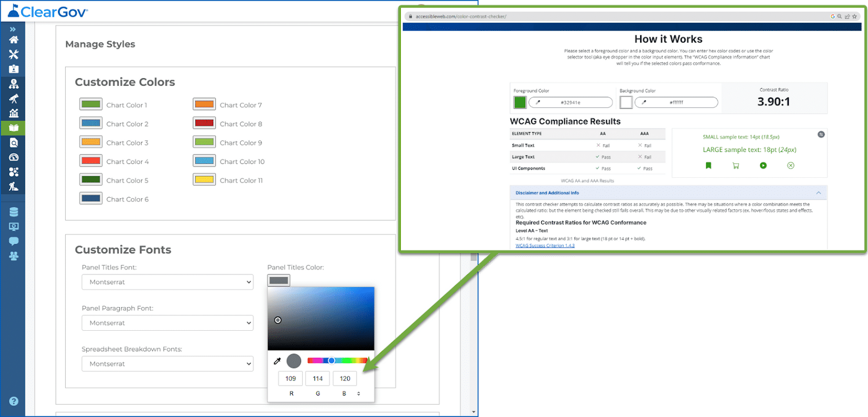
Task: Click the swap colors icon in sample panel
Action: pos(821,134)
